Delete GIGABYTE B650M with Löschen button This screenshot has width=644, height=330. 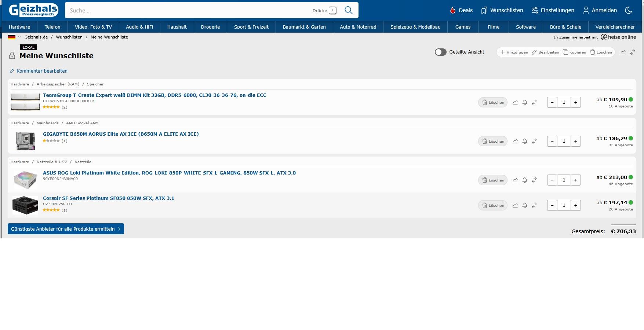493,141
